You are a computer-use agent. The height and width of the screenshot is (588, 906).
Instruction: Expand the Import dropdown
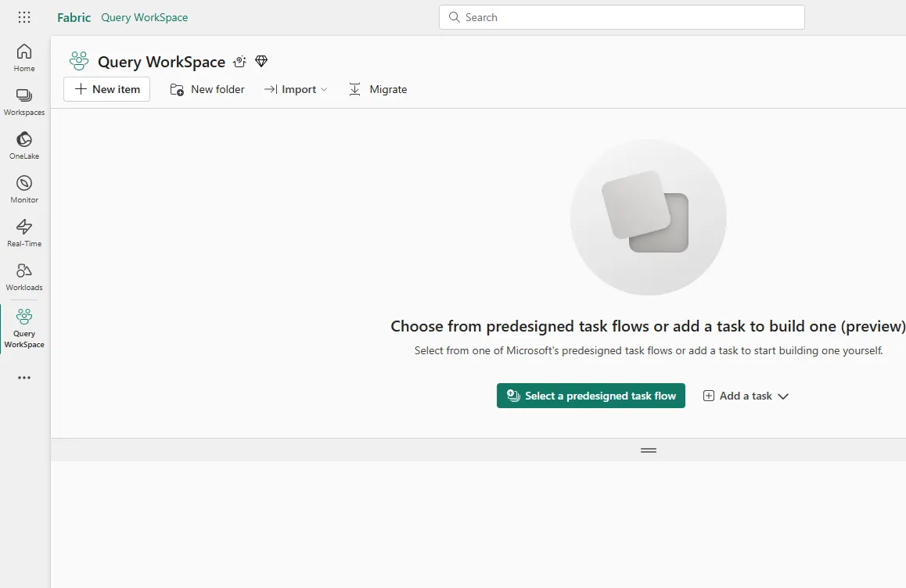point(296,89)
